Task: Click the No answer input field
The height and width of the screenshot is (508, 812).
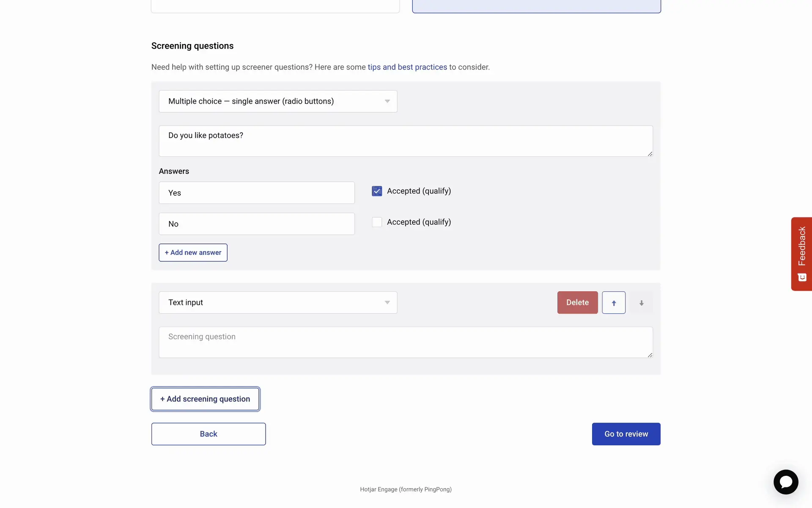Action: (256, 224)
